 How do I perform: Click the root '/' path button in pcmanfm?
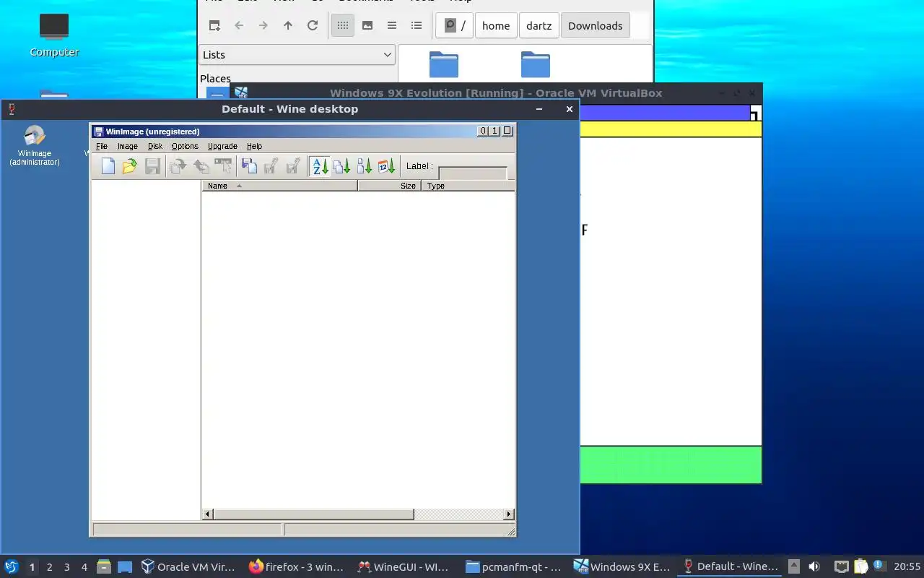(x=454, y=25)
